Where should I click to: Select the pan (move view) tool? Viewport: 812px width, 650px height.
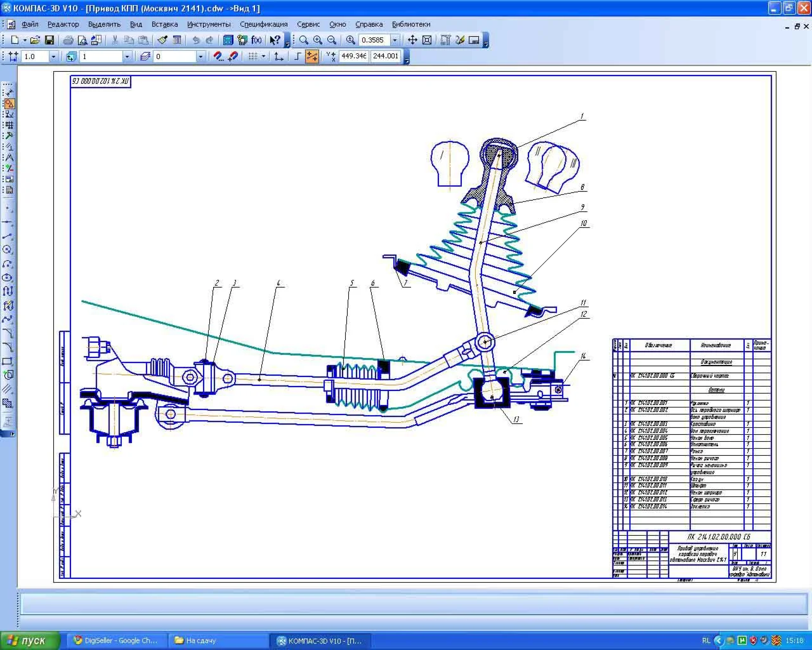tap(412, 40)
